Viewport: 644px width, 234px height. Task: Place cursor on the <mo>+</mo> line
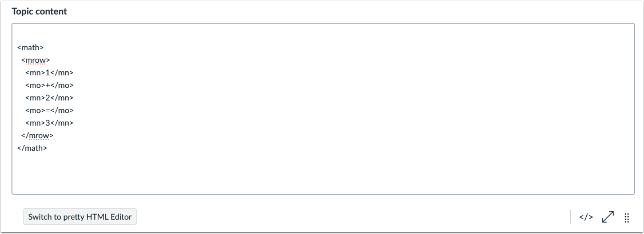pyautogui.click(x=49, y=85)
